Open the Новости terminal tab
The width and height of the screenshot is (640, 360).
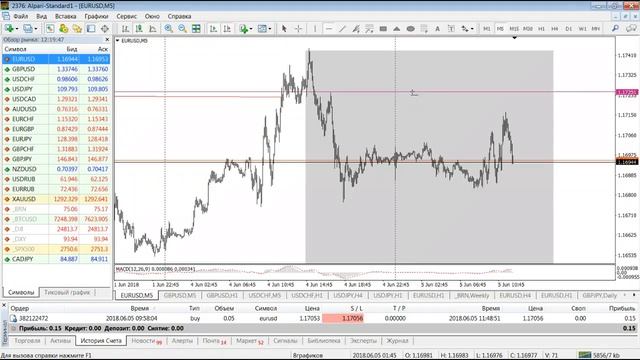[146, 340]
